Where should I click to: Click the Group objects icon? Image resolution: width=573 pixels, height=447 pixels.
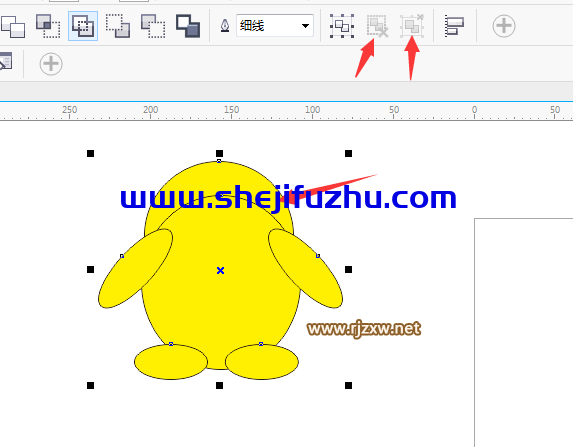pos(342,26)
